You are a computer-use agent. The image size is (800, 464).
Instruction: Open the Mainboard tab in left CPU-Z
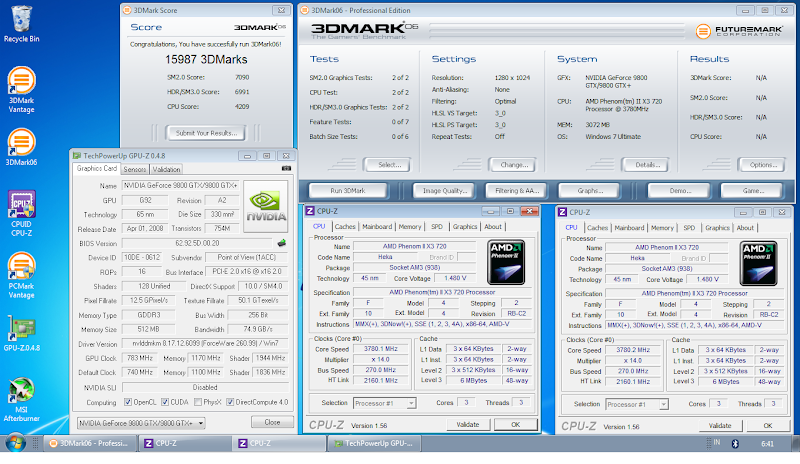377,227
